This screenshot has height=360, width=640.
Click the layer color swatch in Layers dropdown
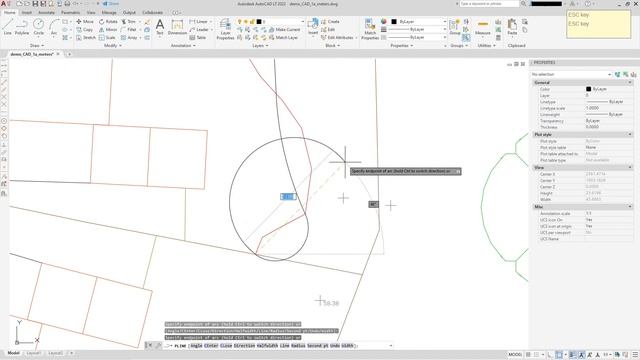pos(258,21)
